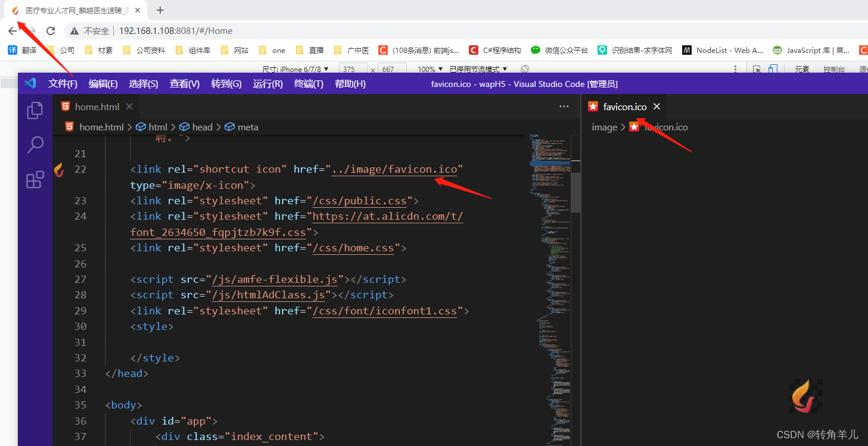This screenshot has width=868, height=446.
Task: Open 查看(V) menu in VS Code
Action: click(x=185, y=84)
